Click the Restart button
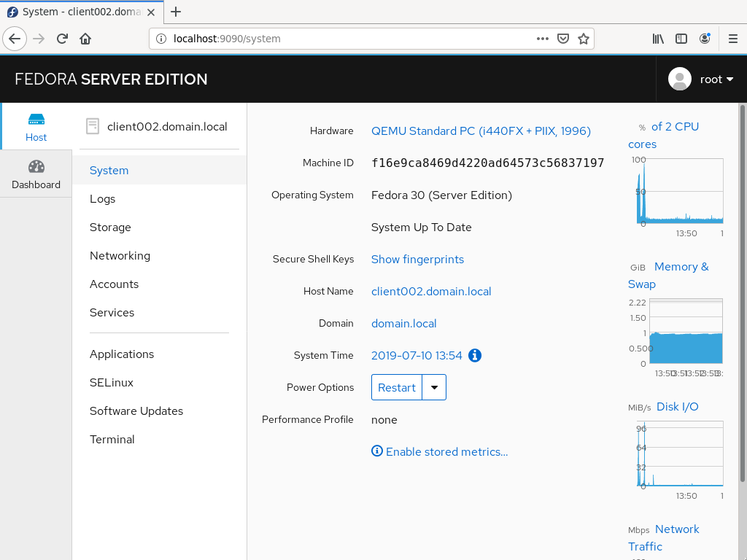Image resolution: width=747 pixels, height=560 pixels. point(397,387)
